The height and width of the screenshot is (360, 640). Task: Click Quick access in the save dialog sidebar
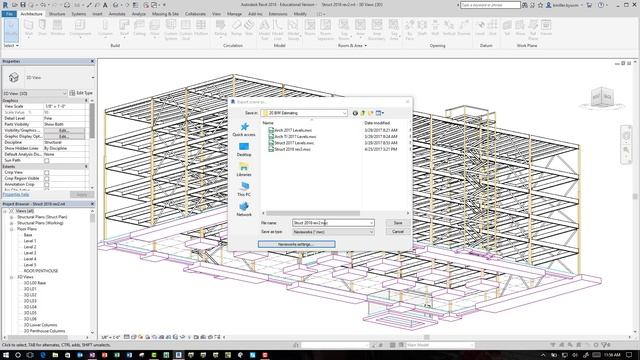point(244,129)
